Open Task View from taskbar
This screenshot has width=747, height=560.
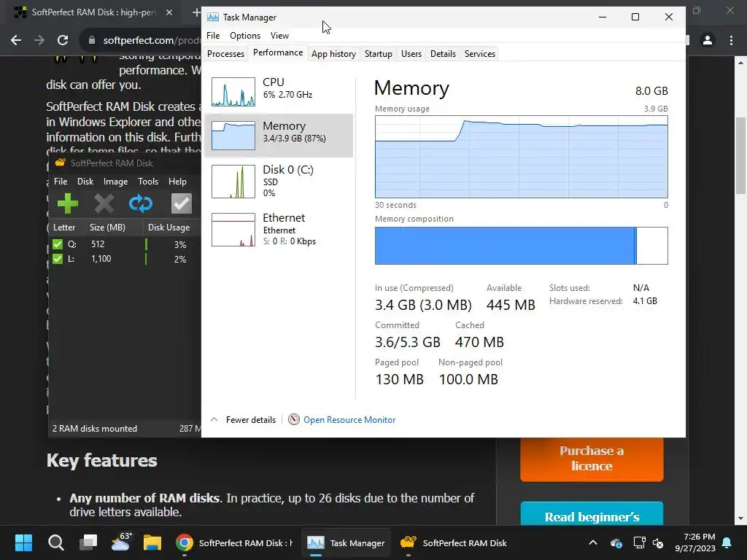[88, 542]
